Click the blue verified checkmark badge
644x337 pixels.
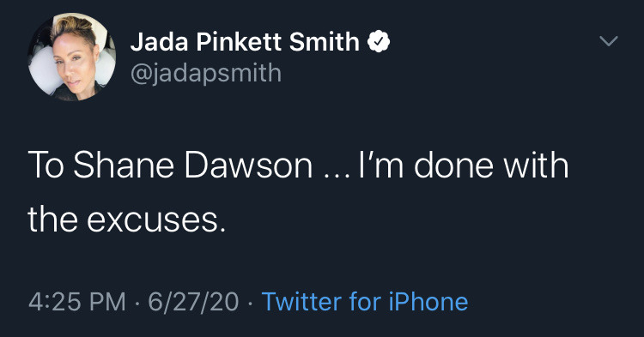click(379, 42)
